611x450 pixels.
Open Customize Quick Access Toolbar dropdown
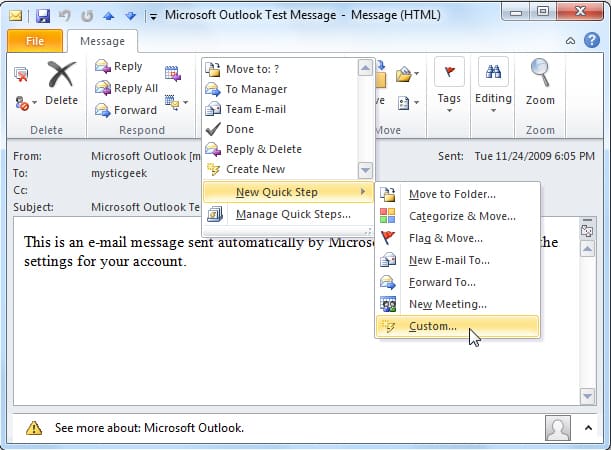[x=154, y=16]
